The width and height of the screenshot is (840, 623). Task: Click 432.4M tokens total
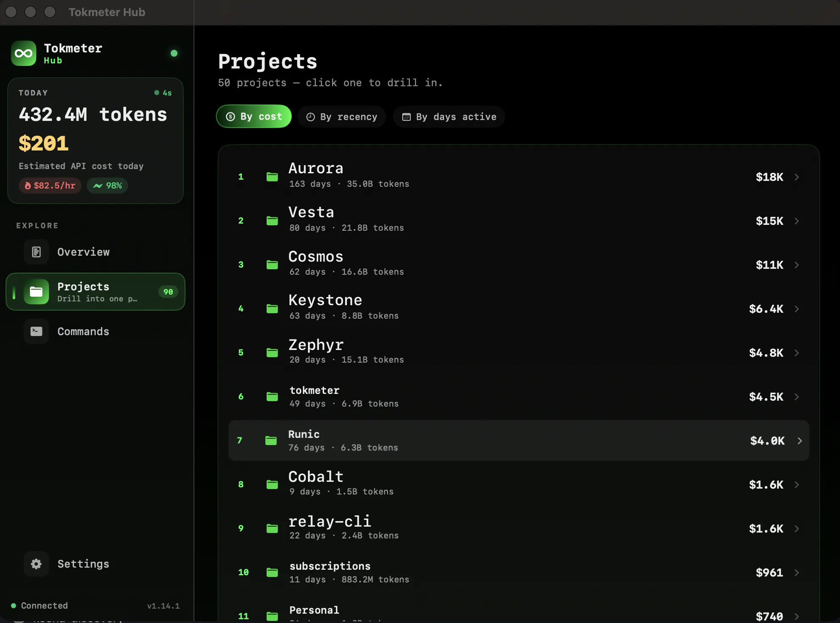coord(93,115)
